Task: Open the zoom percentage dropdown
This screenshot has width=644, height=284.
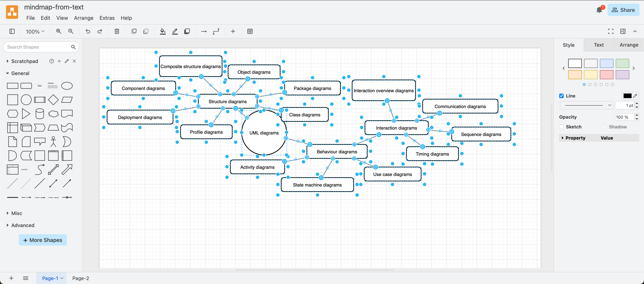Action: tap(35, 31)
